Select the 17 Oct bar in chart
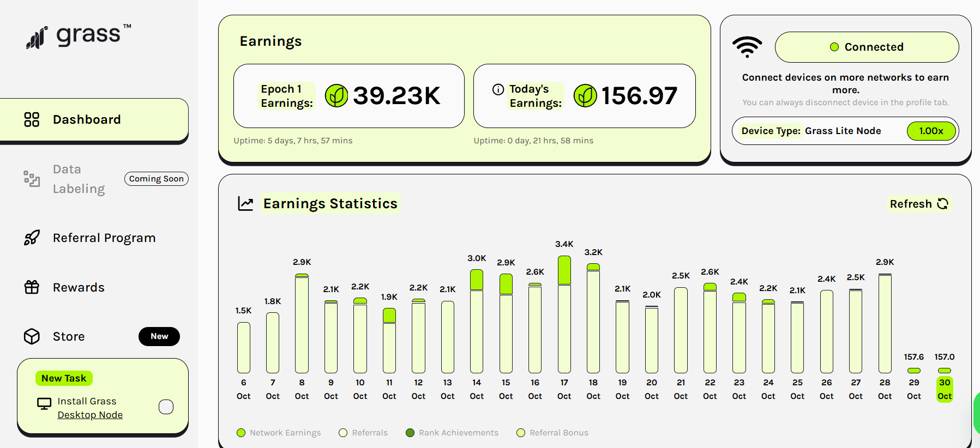Screen dimensions: 980x448 click(x=564, y=314)
